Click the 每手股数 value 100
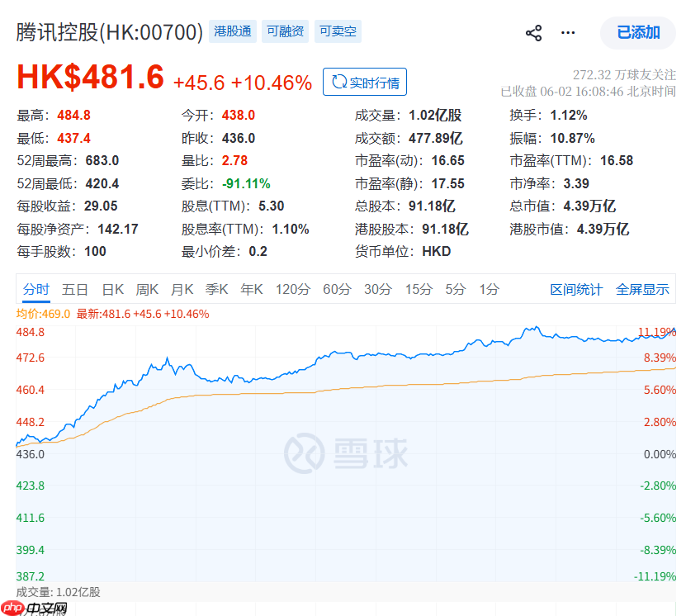The image size is (686, 616). pos(95,252)
